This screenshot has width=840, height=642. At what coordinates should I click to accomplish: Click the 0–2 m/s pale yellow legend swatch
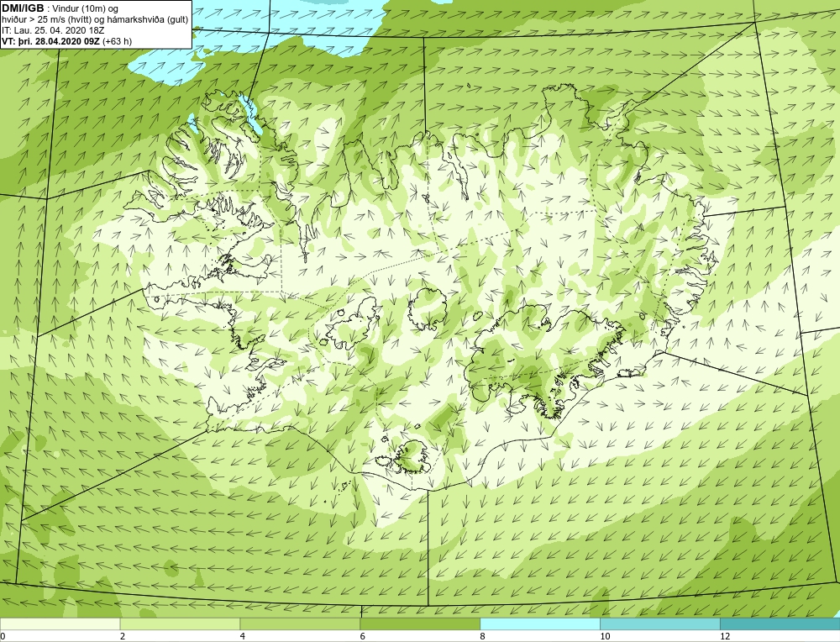pyautogui.click(x=60, y=624)
